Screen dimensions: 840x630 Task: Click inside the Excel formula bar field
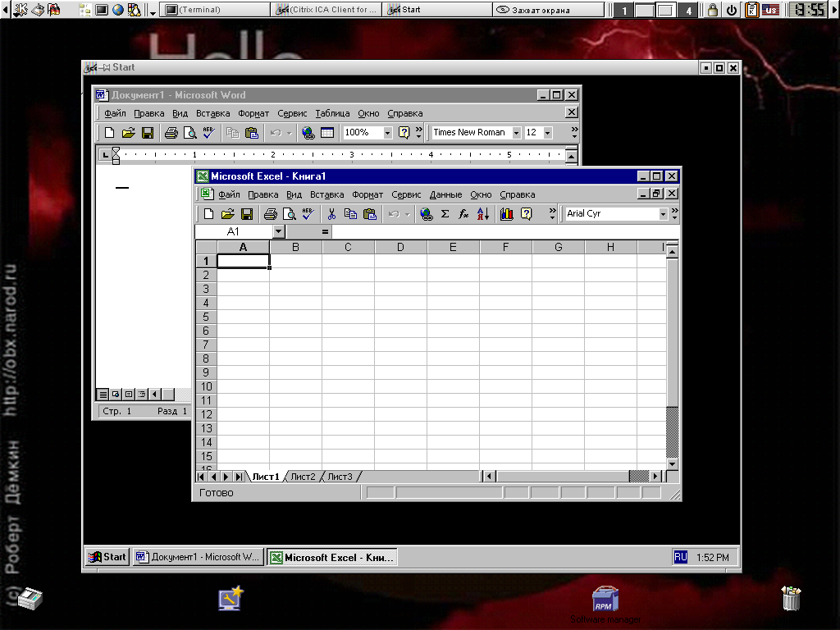pos(505,231)
